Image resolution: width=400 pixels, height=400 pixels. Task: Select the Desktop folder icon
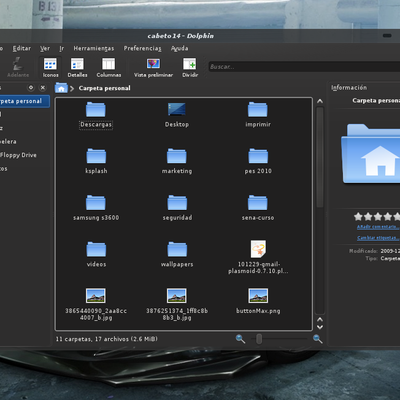click(x=177, y=109)
